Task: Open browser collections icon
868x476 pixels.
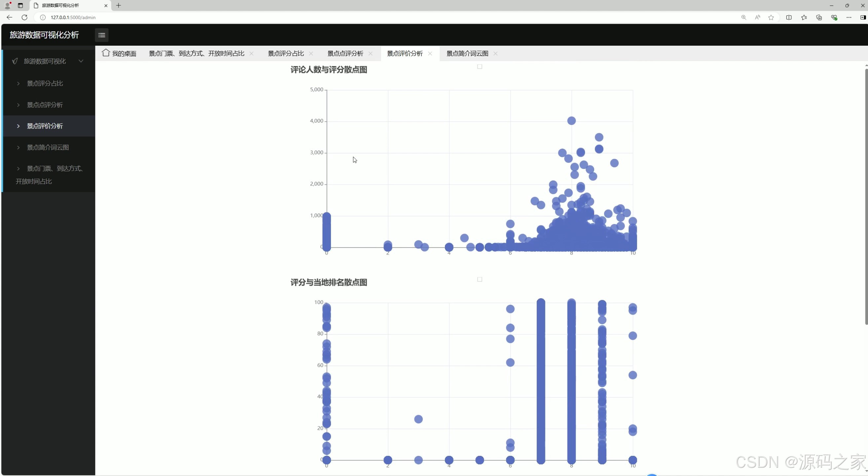Action: 819,18
